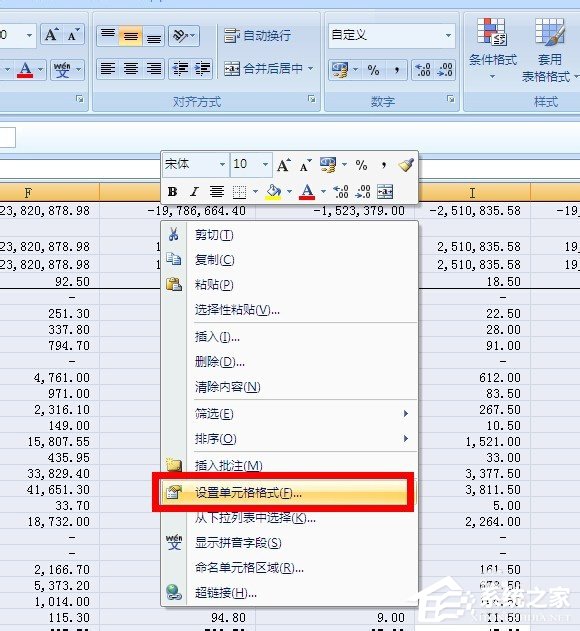Apply bottom vertical alignment in ribbon

[153, 35]
